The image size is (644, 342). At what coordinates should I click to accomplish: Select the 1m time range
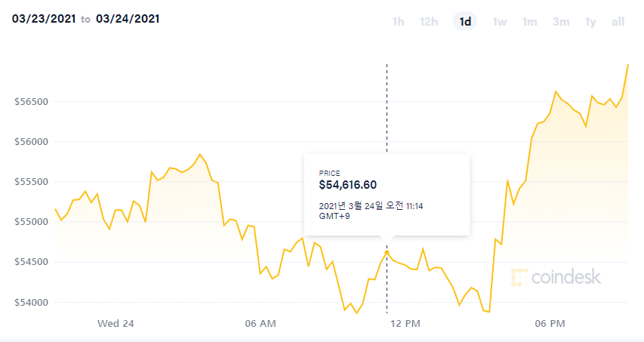click(x=529, y=22)
